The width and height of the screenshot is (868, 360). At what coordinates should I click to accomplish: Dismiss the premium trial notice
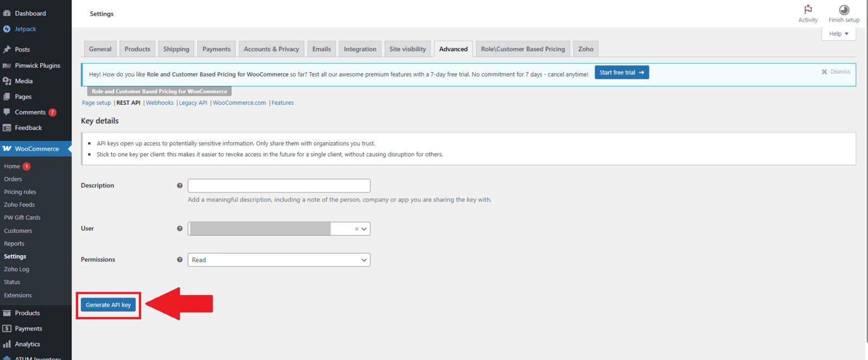[835, 72]
